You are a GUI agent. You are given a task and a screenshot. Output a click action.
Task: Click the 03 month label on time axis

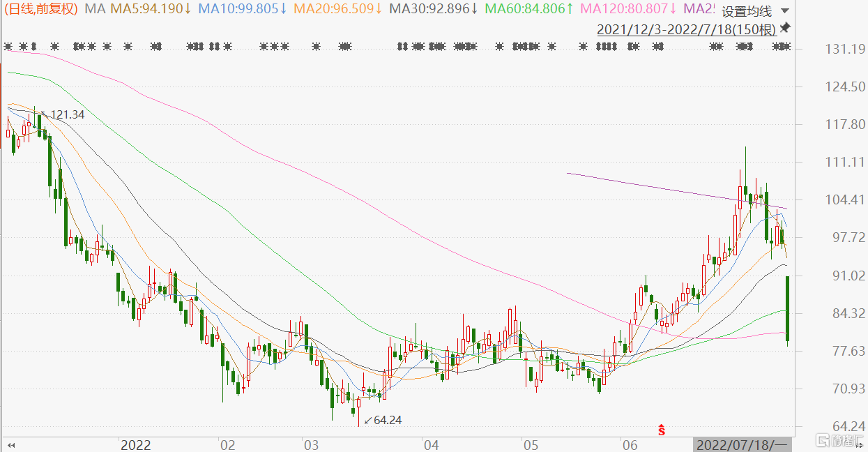coord(310,444)
